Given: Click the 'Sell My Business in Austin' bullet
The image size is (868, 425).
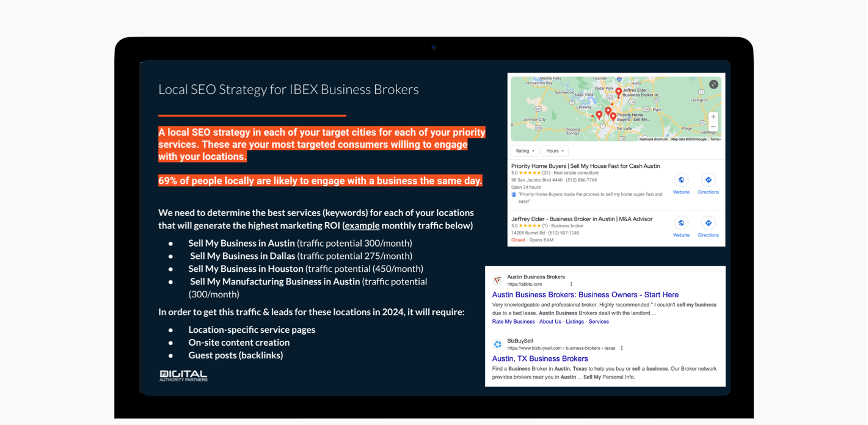Looking at the screenshot, I should 300,243.
